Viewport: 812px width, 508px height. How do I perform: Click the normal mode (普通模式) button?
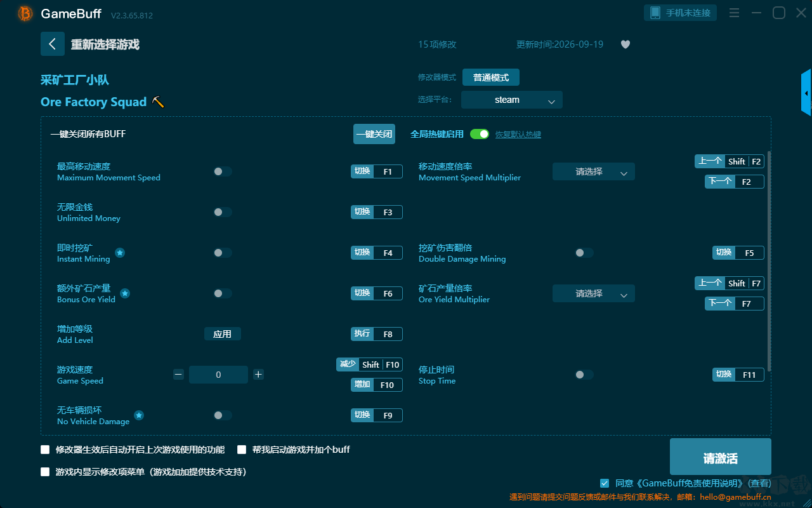[x=491, y=77]
